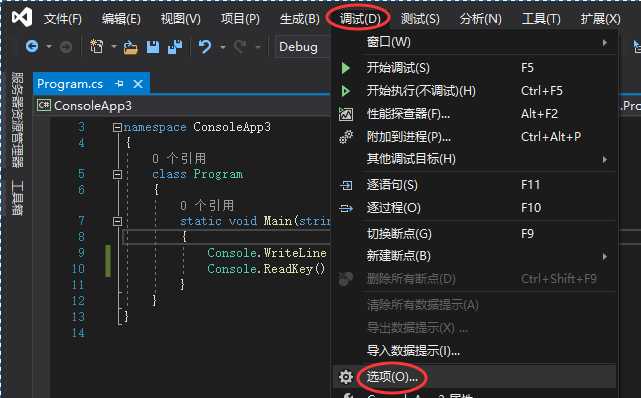Open the dropdown arrow beside new project icon
Image resolution: width=641 pixels, height=398 pixels.
click(x=114, y=47)
